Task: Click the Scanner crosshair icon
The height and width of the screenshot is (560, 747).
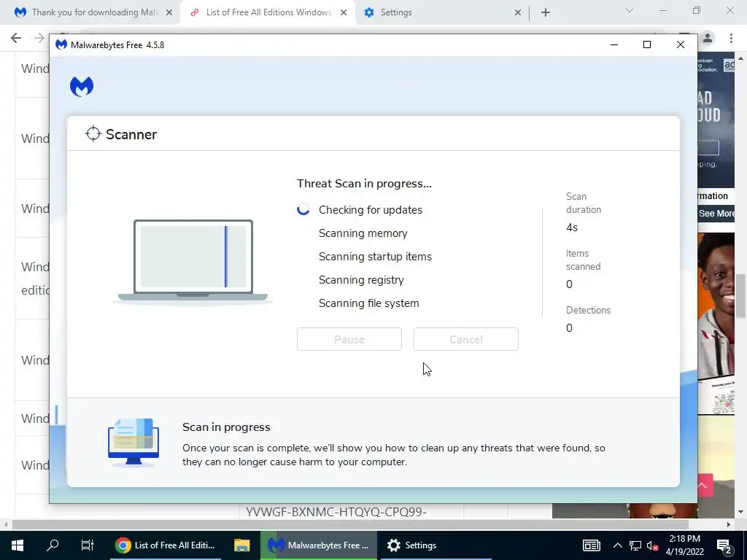Action: 93,134
